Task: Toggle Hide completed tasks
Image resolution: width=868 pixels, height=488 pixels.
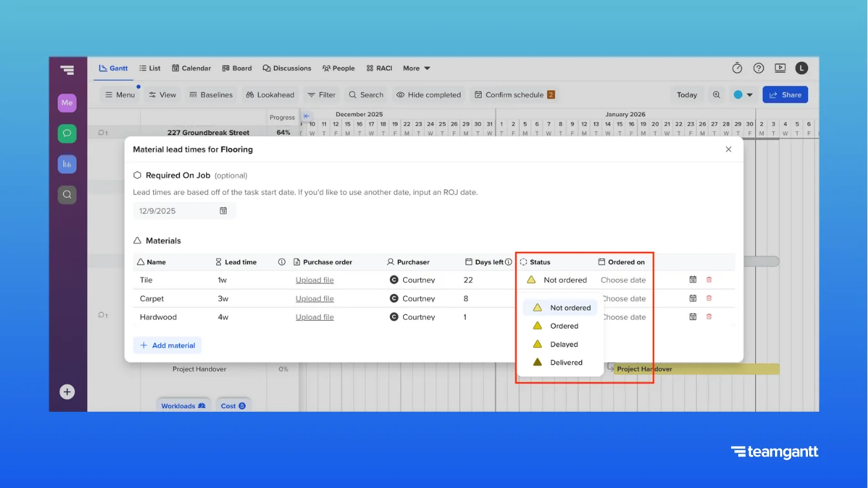Action: pos(428,94)
